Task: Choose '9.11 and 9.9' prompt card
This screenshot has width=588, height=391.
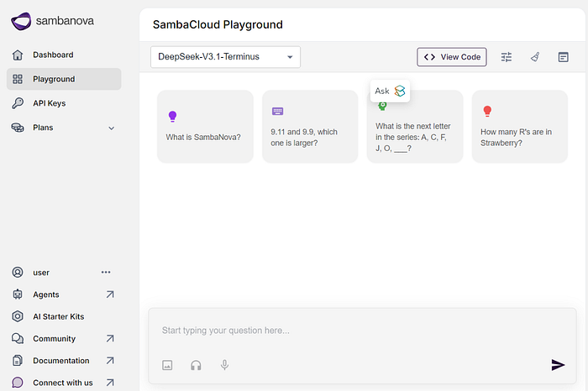Action: click(x=310, y=127)
